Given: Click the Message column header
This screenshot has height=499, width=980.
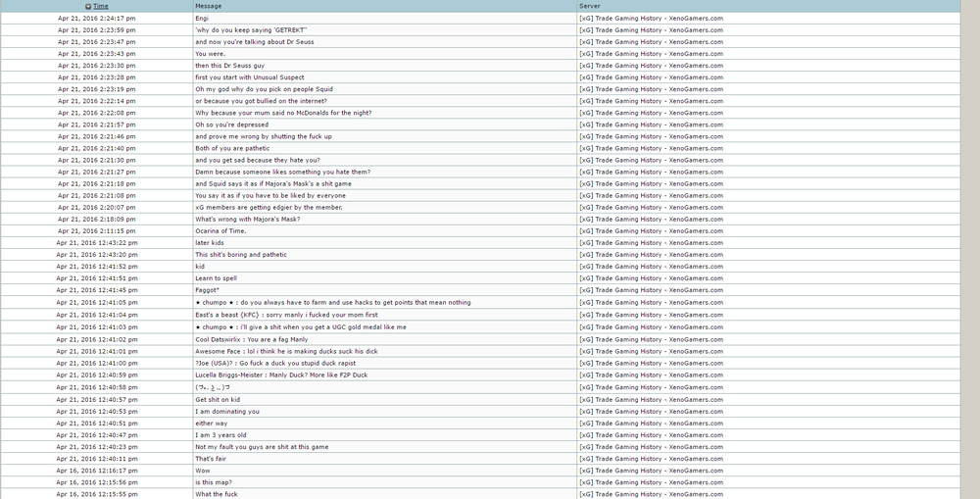Looking at the screenshot, I should click(x=208, y=6).
